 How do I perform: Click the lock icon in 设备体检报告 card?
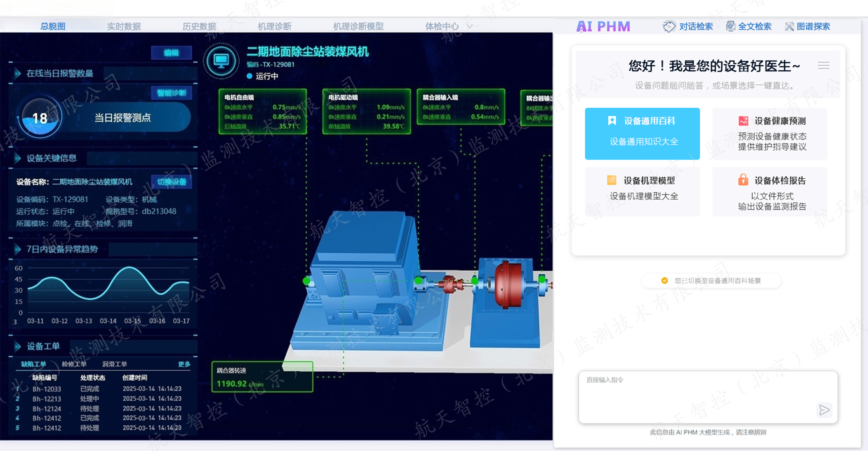coord(743,180)
